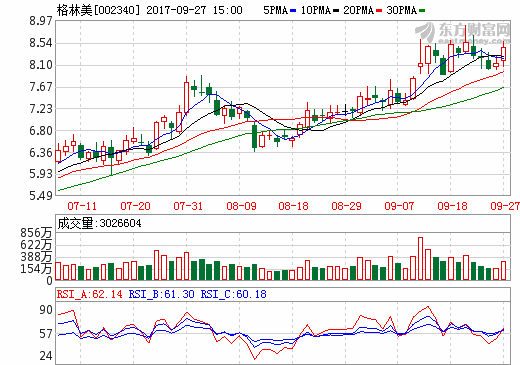Click the 07-20 date axis label
Image resolution: width=520 pixels, height=365 pixels.
[x=135, y=206]
